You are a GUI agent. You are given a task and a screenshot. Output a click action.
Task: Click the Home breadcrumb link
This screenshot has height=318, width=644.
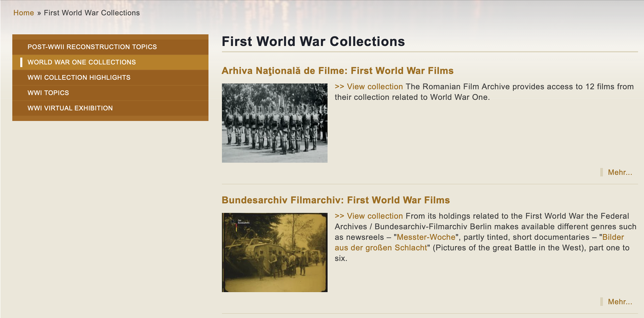coord(23,13)
